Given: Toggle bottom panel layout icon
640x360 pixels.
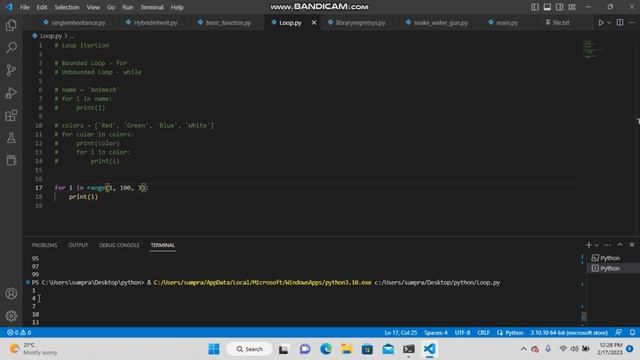Looking at the screenshot, I should (547, 7).
